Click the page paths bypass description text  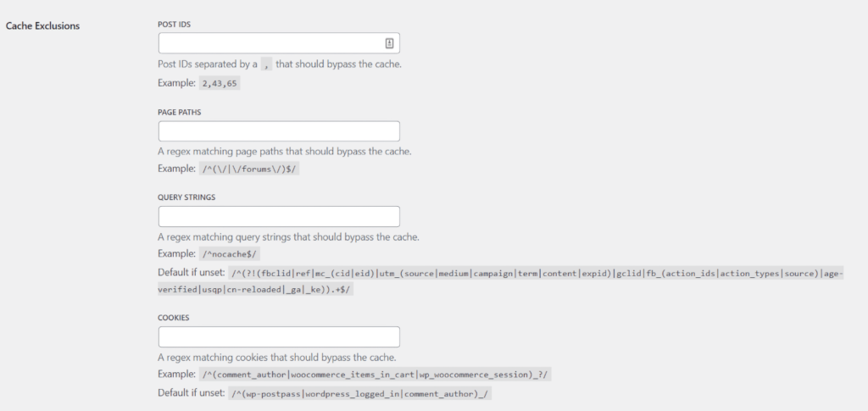(284, 152)
